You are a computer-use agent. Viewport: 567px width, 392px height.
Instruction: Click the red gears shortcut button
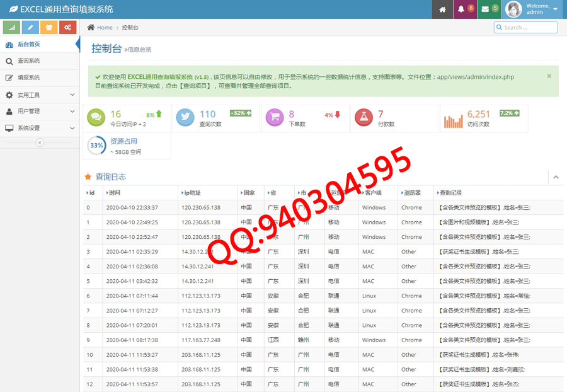[67, 27]
